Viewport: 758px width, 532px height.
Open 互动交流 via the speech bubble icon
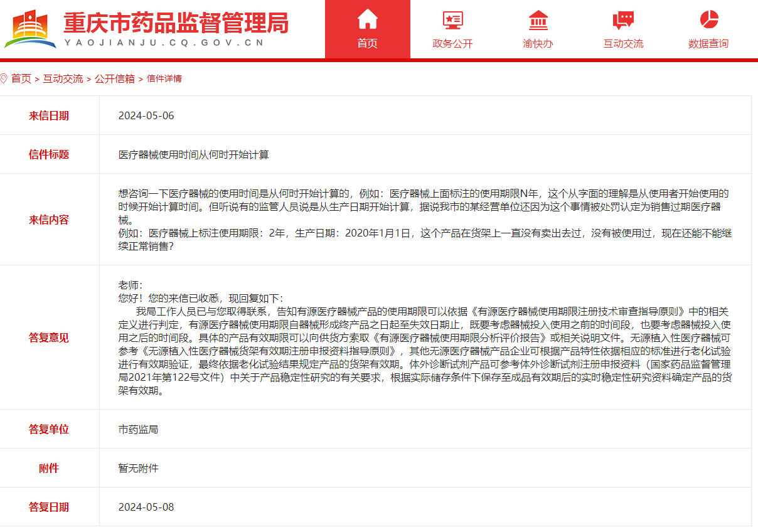(623, 20)
